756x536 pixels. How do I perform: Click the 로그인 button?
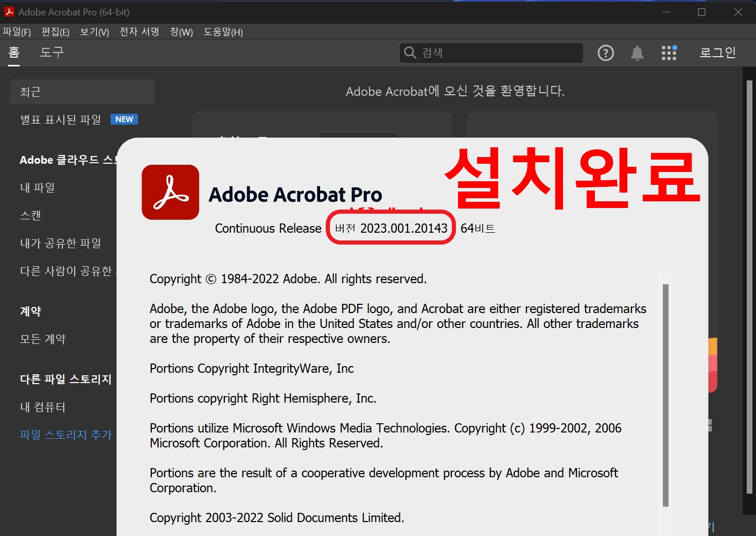click(x=717, y=53)
